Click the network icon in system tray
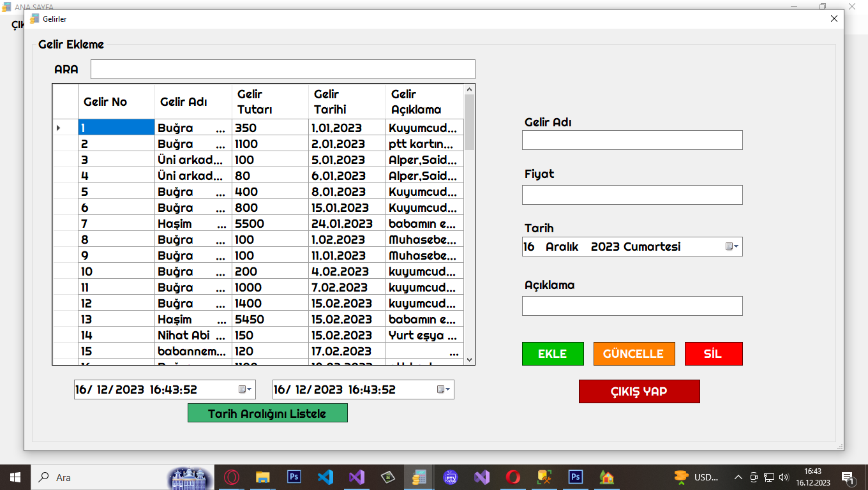This screenshot has width=868, height=490. (769, 477)
